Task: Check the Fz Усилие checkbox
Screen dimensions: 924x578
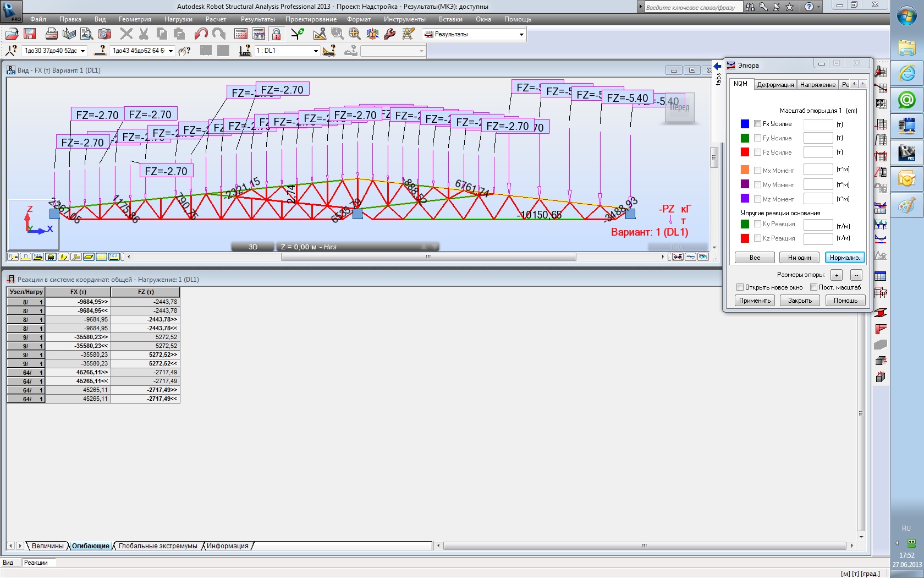Action: pos(757,152)
